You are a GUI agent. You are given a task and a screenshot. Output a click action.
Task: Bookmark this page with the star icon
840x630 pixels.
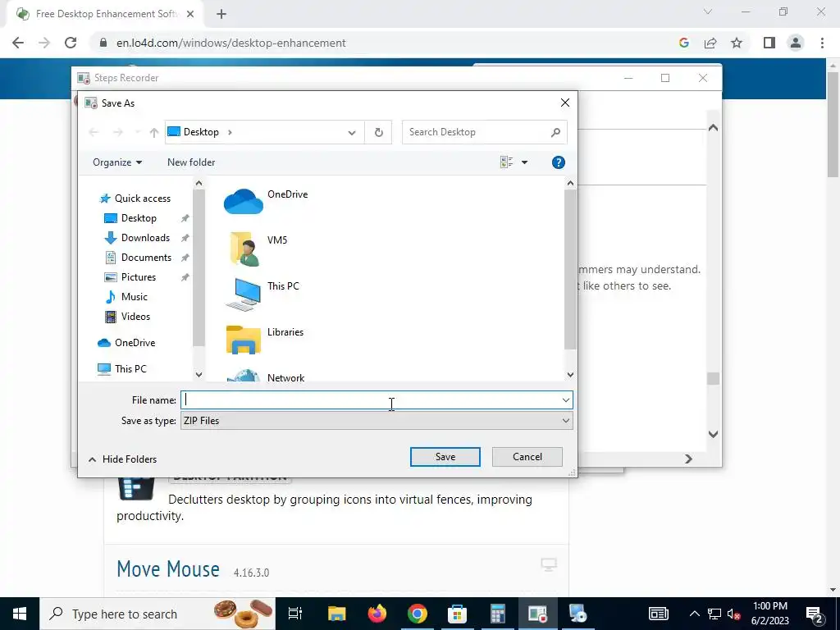737,43
